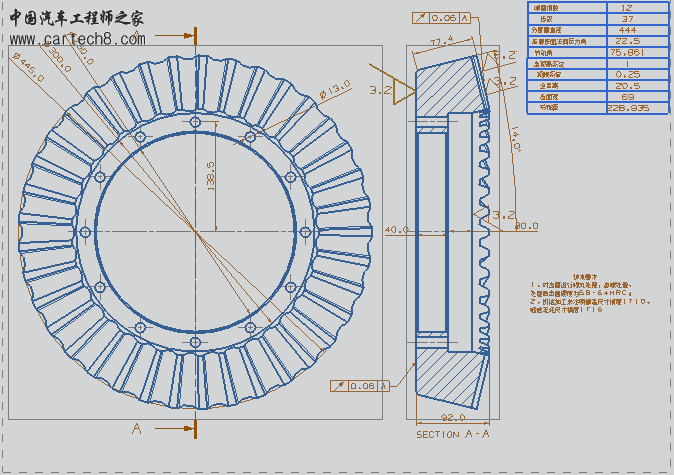The image size is (674, 475).
Task: Select the 77.4 dimension on section view
Action: click(442, 41)
